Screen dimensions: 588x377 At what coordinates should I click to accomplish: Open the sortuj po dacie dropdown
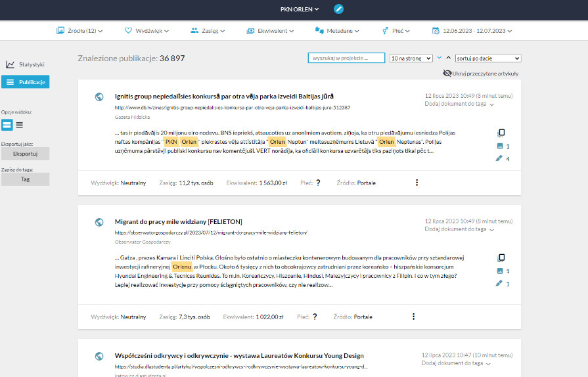coord(488,58)
